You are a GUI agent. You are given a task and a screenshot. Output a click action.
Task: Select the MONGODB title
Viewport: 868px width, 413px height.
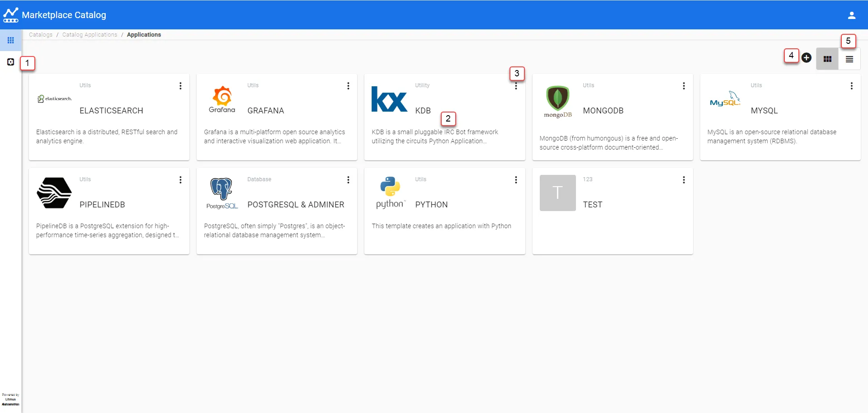[603, 111]
